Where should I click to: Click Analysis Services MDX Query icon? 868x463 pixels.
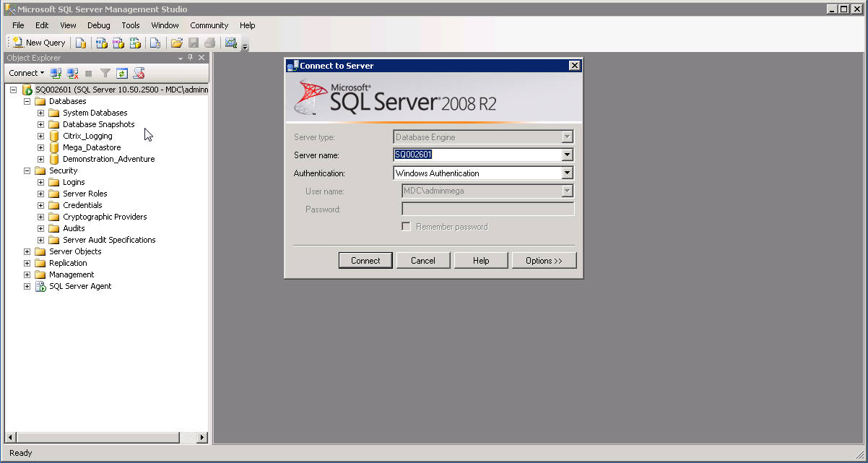point(101,43)
